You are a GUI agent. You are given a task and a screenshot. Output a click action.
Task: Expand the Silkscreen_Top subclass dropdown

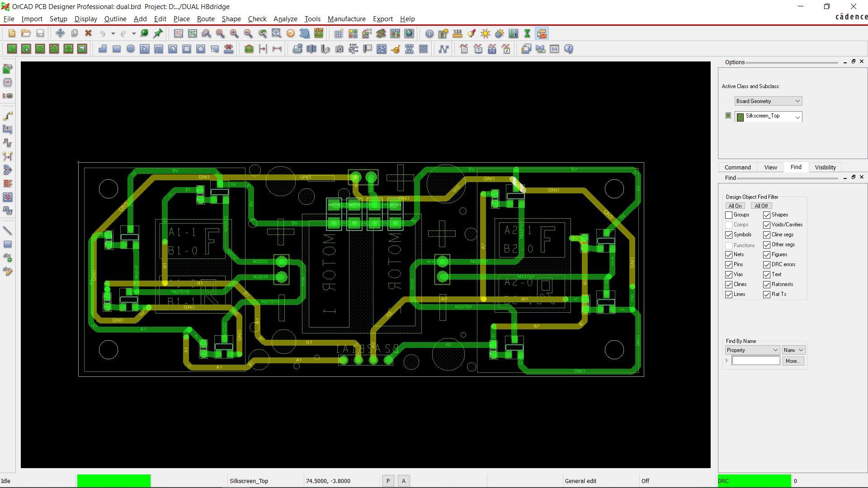pos(797,117)
